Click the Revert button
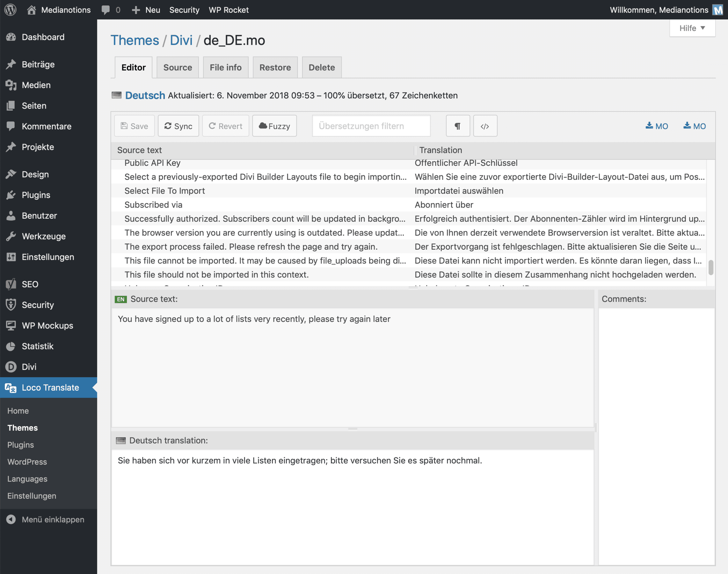 coord(226,126)
